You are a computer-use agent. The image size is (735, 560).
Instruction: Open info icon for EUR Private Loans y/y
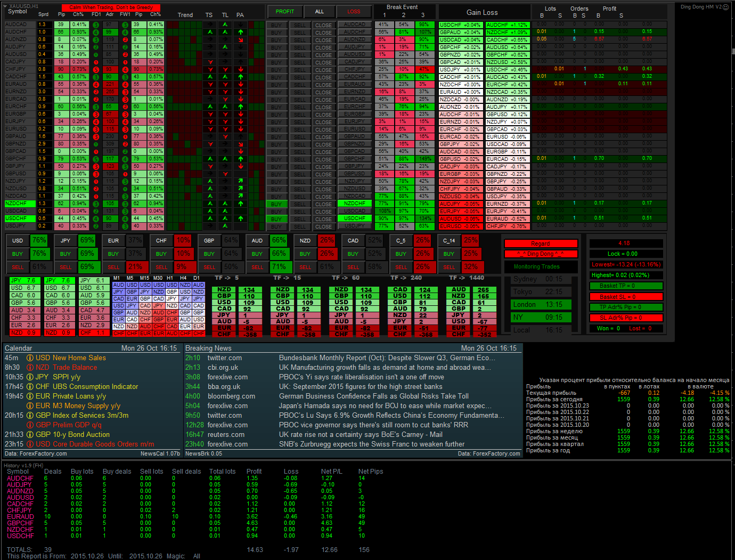click(30, 396)
